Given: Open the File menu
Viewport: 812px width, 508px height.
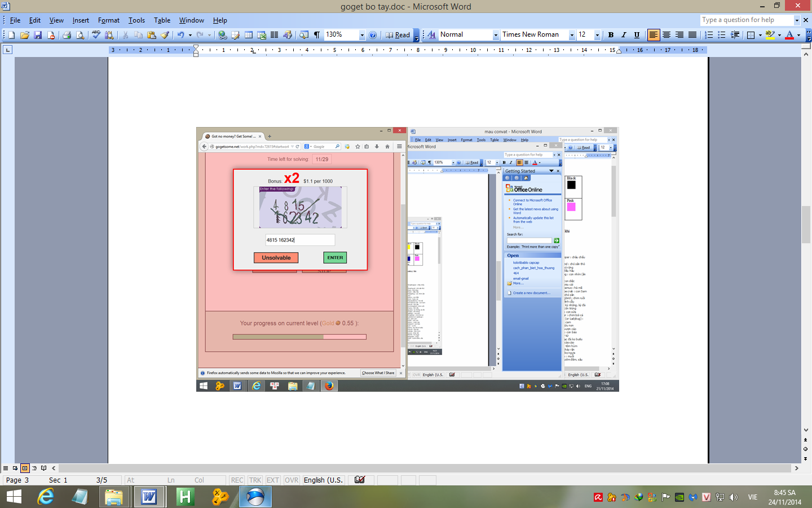Looking at the screenshot, I should pos(15,20).
